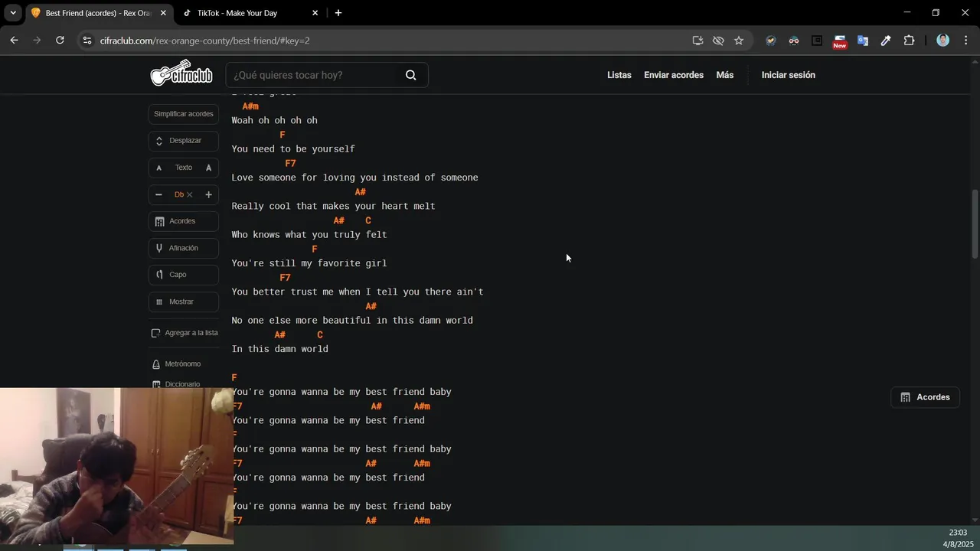Viewport: 980px width, 551px height.
Task: Expand the Mostrar options
Action: [x=184, y=302]
